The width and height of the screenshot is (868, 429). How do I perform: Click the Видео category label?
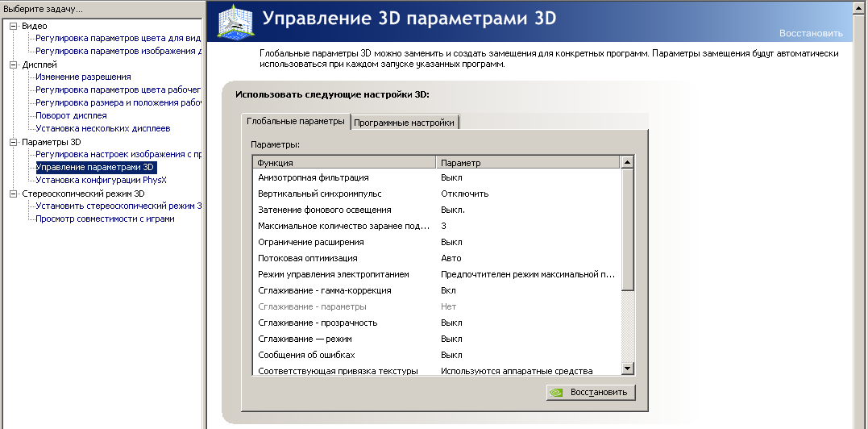point(35,26)
